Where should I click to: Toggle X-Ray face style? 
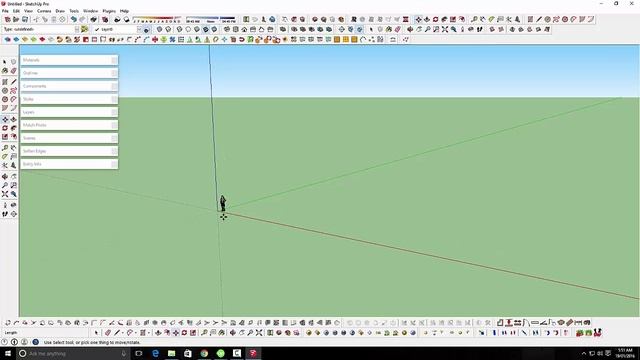pyautogui.click(x=159, y=29)
